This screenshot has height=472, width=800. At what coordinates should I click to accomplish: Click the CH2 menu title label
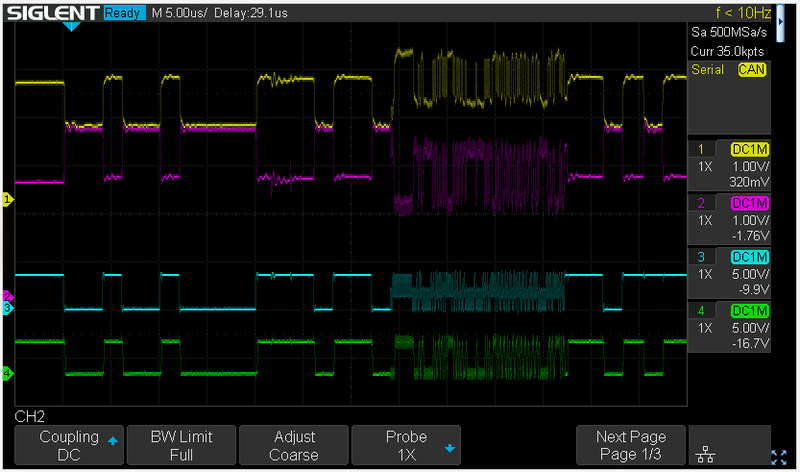point(30,416)
